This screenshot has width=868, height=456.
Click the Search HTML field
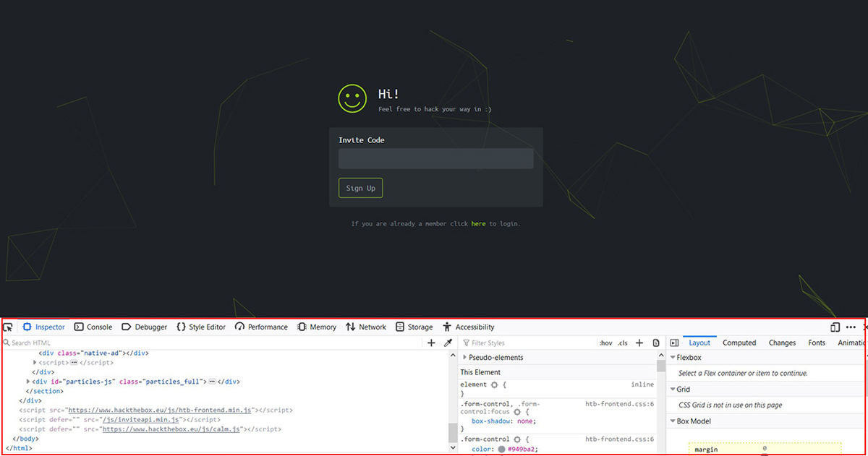coord(213,343)
